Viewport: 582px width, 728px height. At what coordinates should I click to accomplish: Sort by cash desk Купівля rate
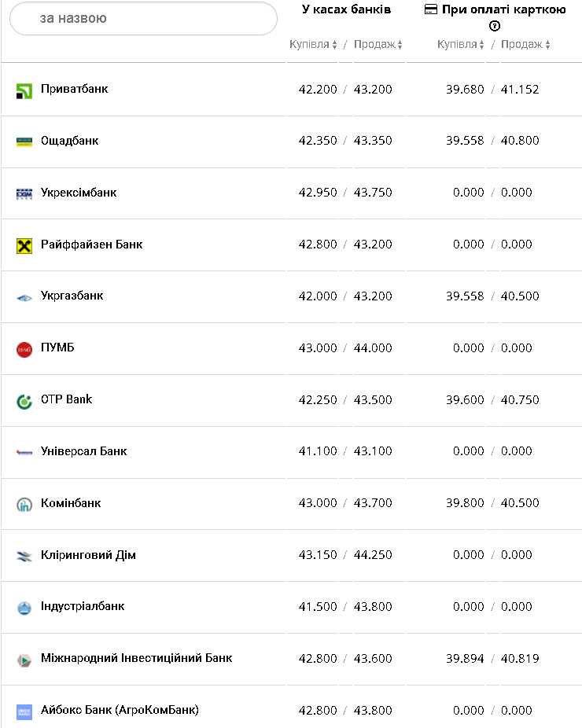click(x=313, y=45)
